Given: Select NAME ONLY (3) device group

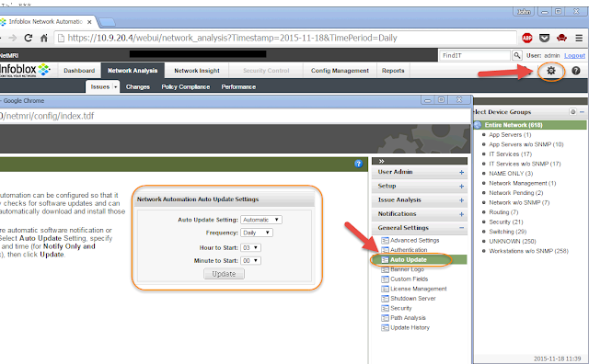Looking at the screenshot, I should (x=511, y=174).
